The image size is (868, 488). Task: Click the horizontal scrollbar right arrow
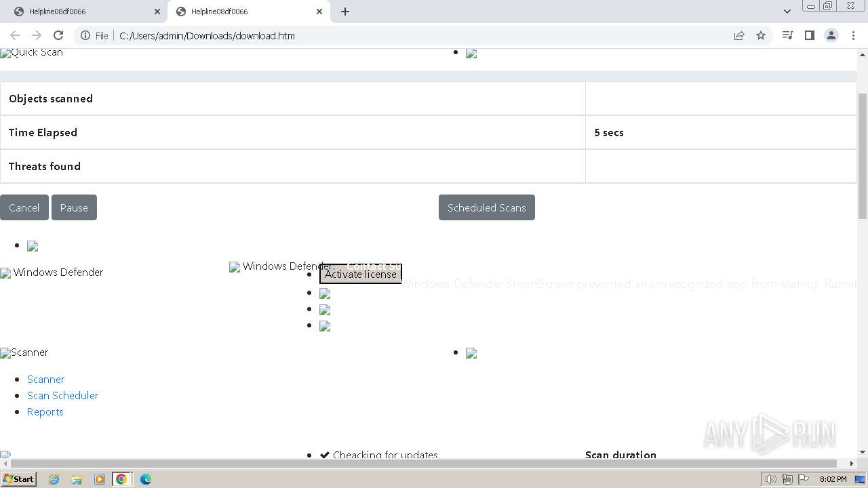[852, 464]
